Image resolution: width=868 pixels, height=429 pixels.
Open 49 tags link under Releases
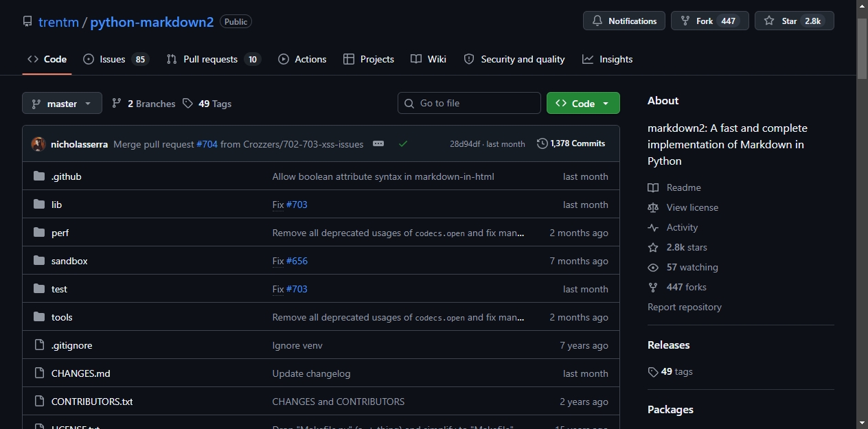click(670, 371)
